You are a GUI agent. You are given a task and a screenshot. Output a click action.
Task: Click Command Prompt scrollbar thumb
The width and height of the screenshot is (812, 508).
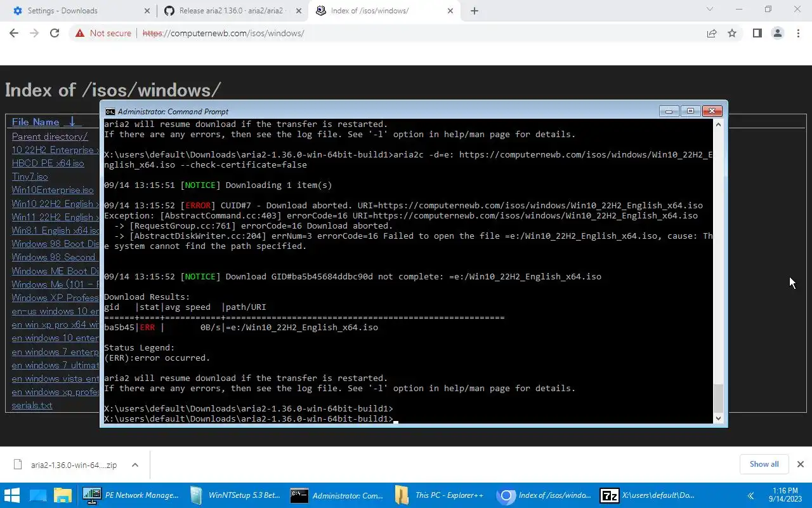pyautogui.click(x=718, y=398)
